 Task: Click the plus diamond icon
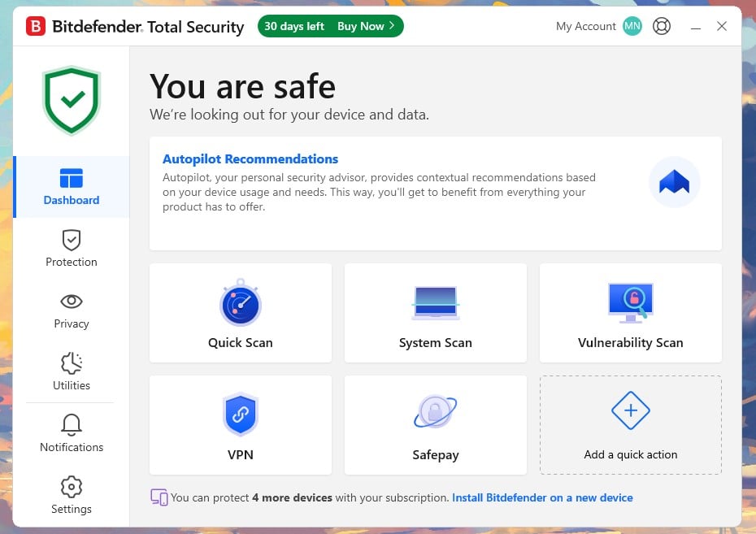click(x=631, y=410)
